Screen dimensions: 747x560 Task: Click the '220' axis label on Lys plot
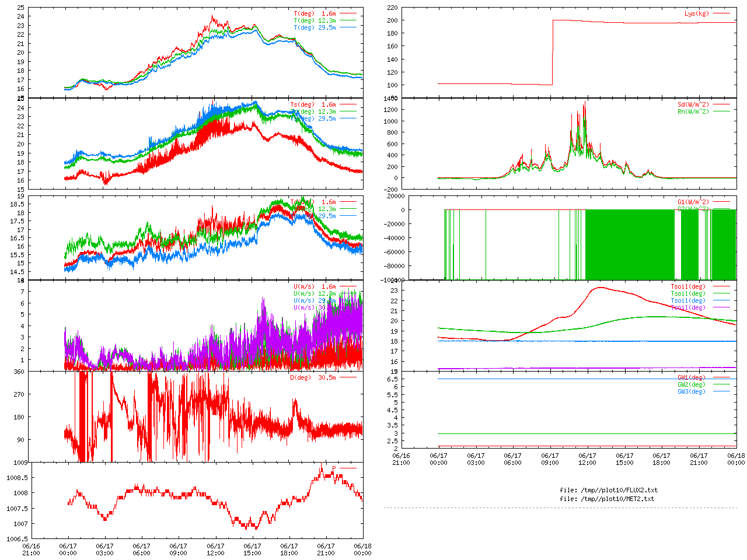click(x=392, y=8)
